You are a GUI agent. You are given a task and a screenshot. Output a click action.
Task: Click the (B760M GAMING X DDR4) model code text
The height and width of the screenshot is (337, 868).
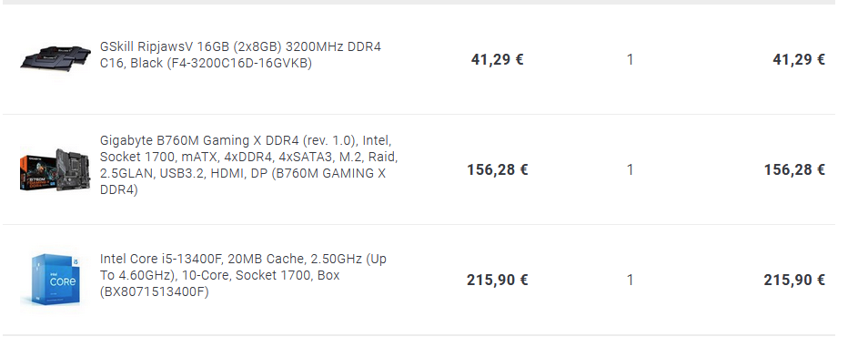coord(243,181)
